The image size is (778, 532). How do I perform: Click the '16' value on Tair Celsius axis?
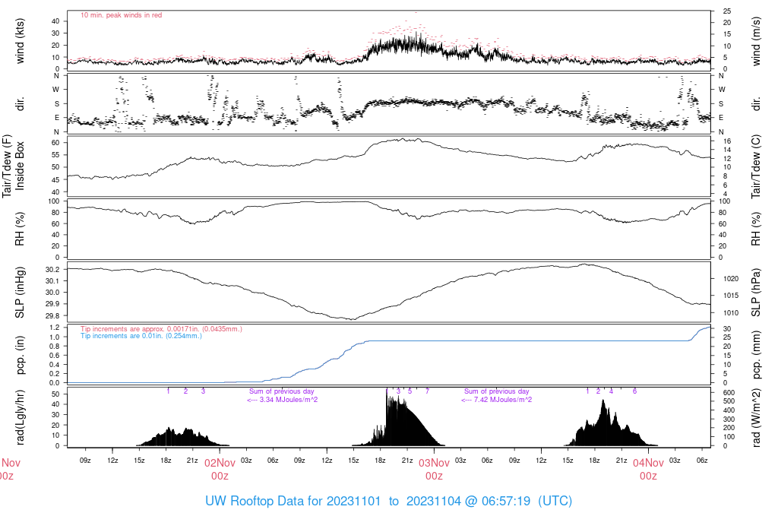pyautogui.click(x=727, y=141)
